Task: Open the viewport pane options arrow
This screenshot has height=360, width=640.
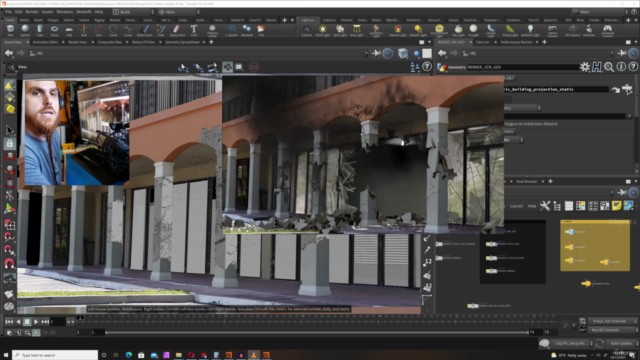Action: pos(429,42)
